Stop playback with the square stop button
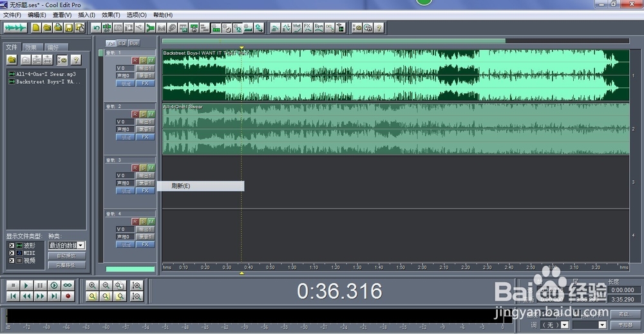 pos(13,285)
